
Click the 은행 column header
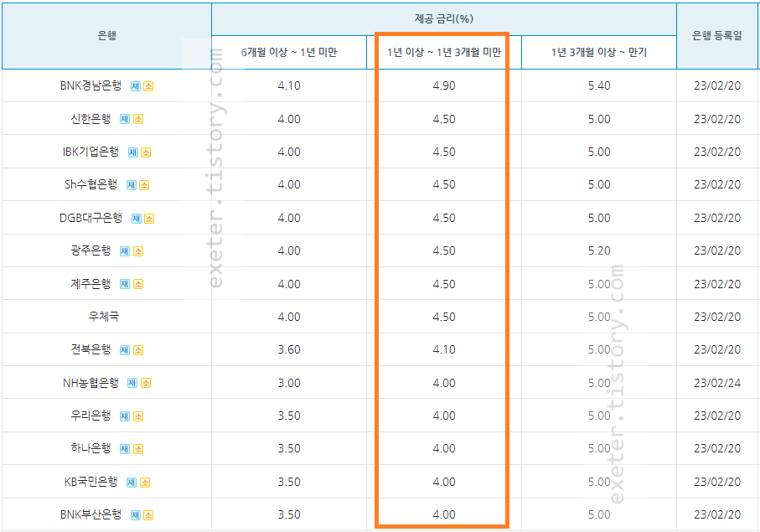107,35
